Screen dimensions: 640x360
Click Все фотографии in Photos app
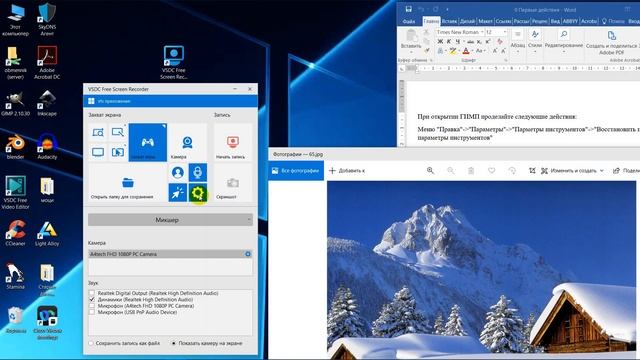pyautogui.click(x=296, y=171)
